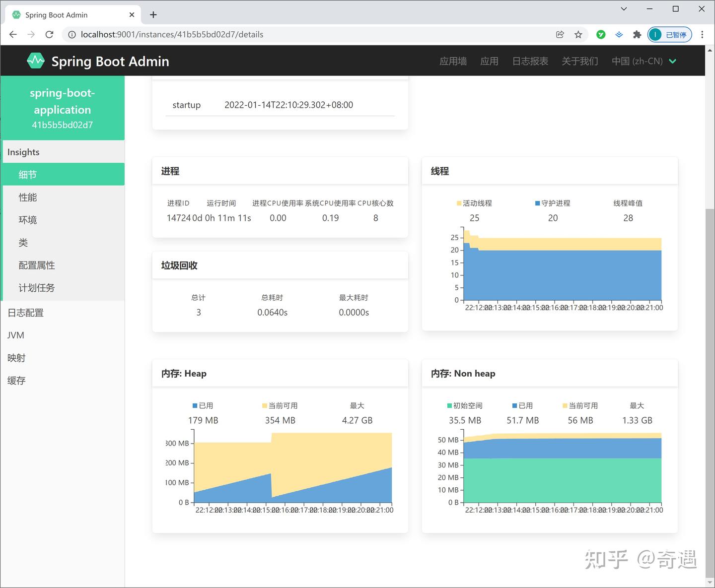715x588 pixels.
Task: Click the Spring Boot Admin heartbeat logo
Action: (x=36, y=60)
